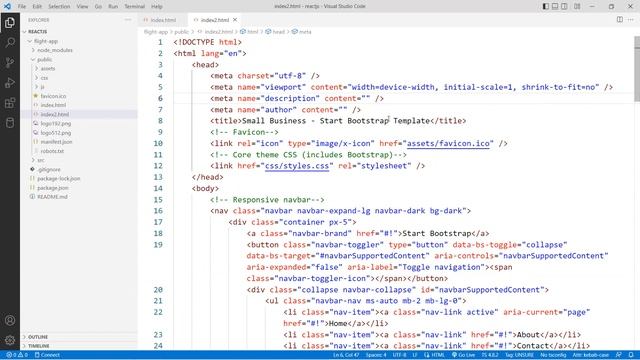Open the Extensions view
Screen dimensions: 640x360
10,102
